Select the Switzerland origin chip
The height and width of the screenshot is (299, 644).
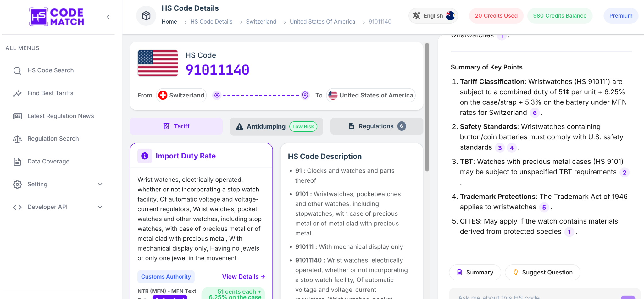[x=181, y=95]
